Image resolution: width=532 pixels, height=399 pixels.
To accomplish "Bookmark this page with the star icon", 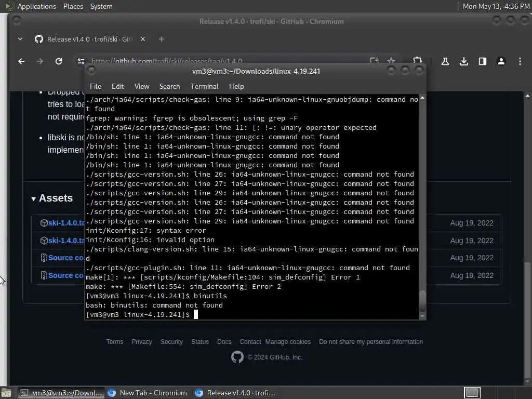I will pyautogui.click(x=391, y=61).
